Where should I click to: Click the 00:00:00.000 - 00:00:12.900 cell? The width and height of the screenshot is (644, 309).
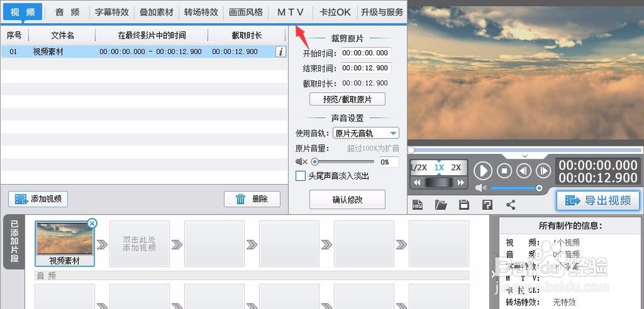point(151,51)
